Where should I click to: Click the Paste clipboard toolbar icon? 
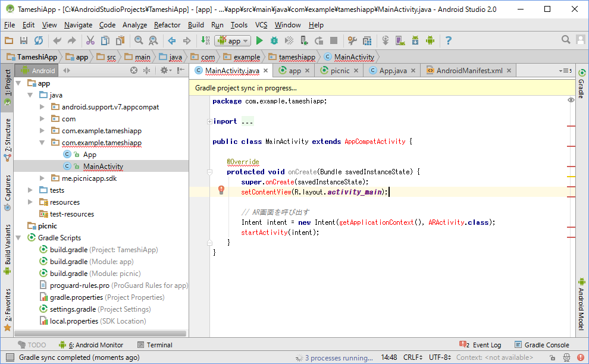[x=120, y=40]
